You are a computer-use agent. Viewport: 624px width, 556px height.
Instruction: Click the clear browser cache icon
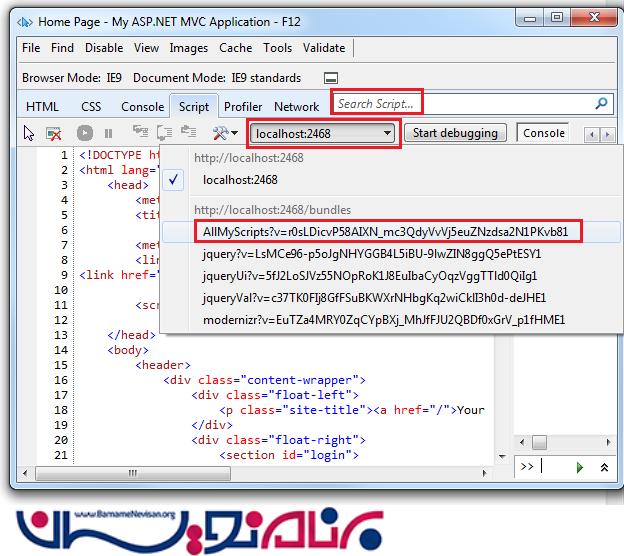(54, 133)
